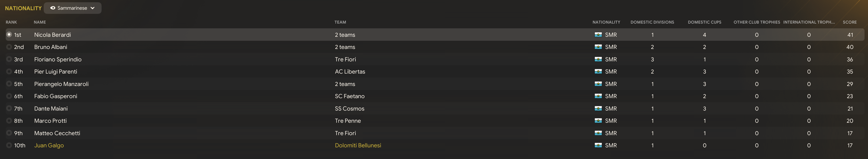Image resolution: width=868 pixels, height=159 pixels.
Task: Select the radio button for 3rd-ranked Floriano Sperindio
Action: click(x=9, y=59)
